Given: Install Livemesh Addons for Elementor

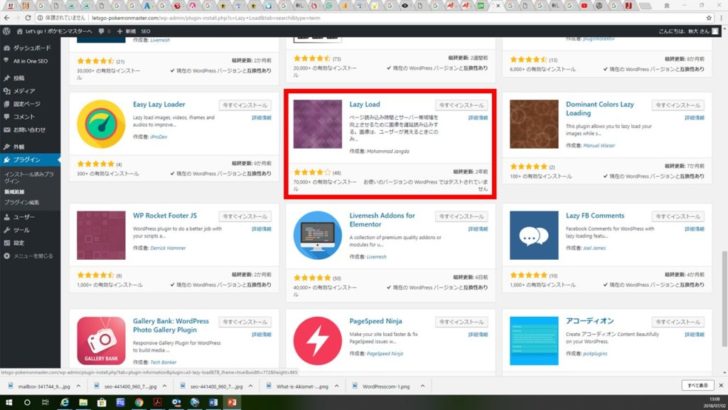Looking at the screenshot, I should [461, 216].
